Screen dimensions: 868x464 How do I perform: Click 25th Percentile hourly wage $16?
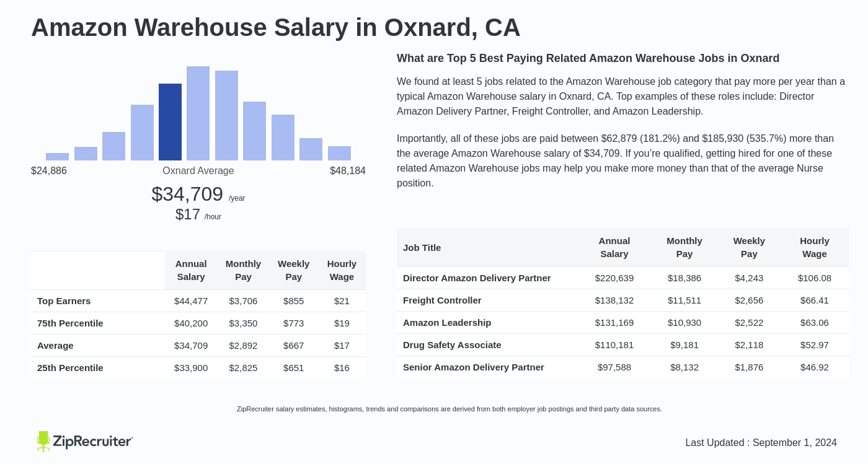coord(342,368)
